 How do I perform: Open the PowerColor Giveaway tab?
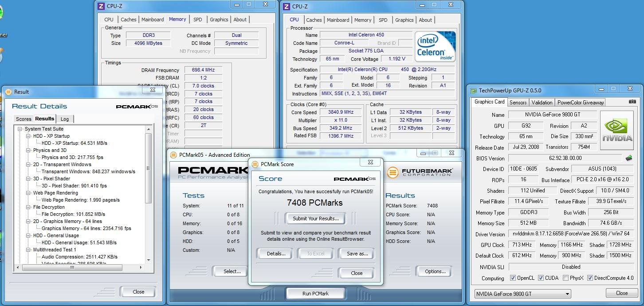pyautogui.click(x=581, y=102)
